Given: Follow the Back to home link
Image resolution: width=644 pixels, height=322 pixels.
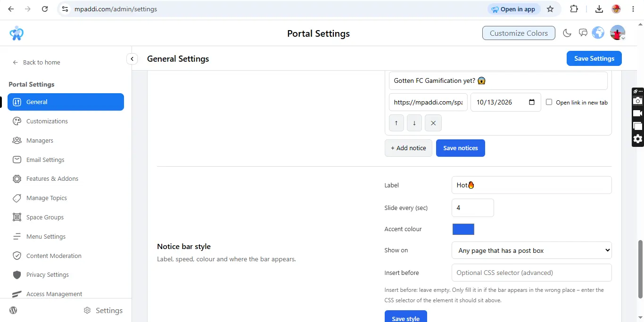Looking at the screenshot, I should coord(36,62).
